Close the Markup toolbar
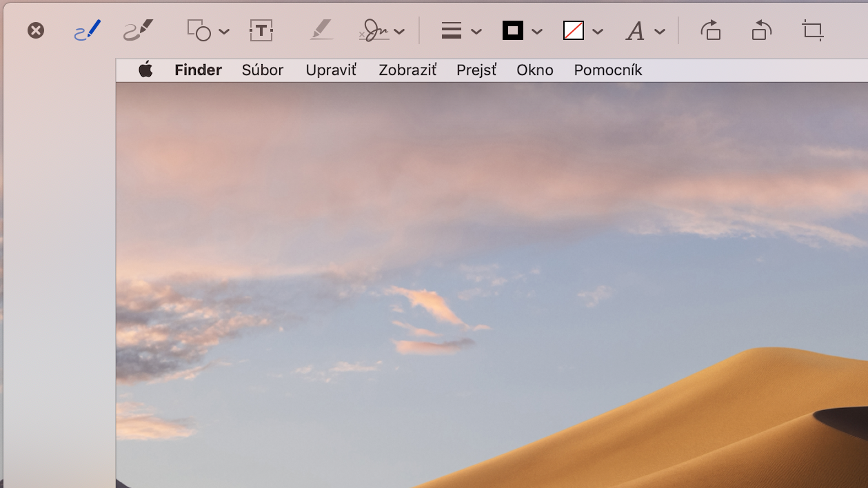This screenshot has height=488, width=868. coord(36,30)
